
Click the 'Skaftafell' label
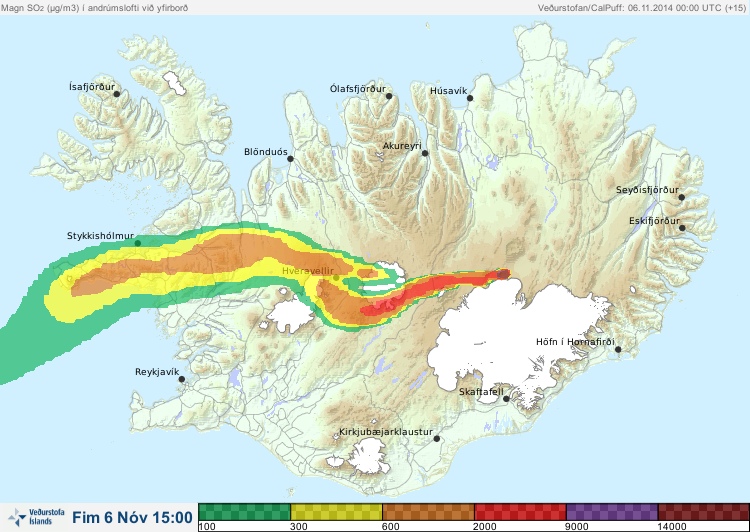[481, 392]
